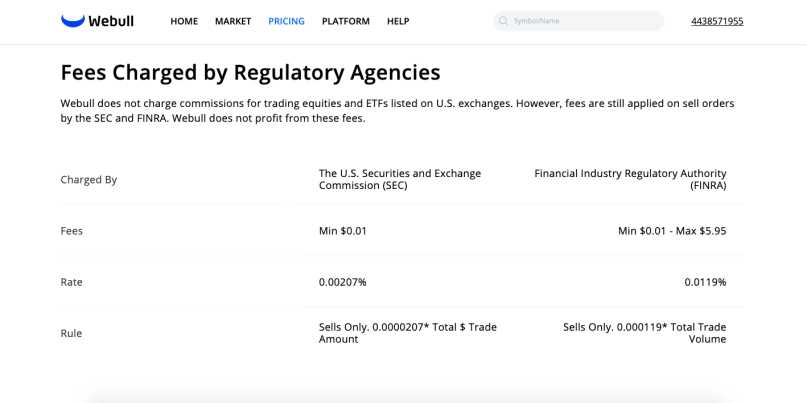Click the search magnifier icon

click(503, 21)
